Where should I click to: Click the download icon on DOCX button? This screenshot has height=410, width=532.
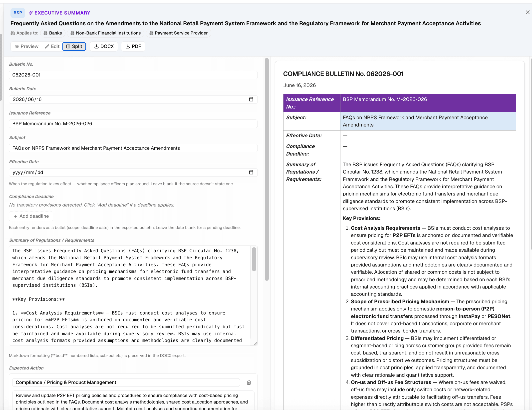coord(96,46)
